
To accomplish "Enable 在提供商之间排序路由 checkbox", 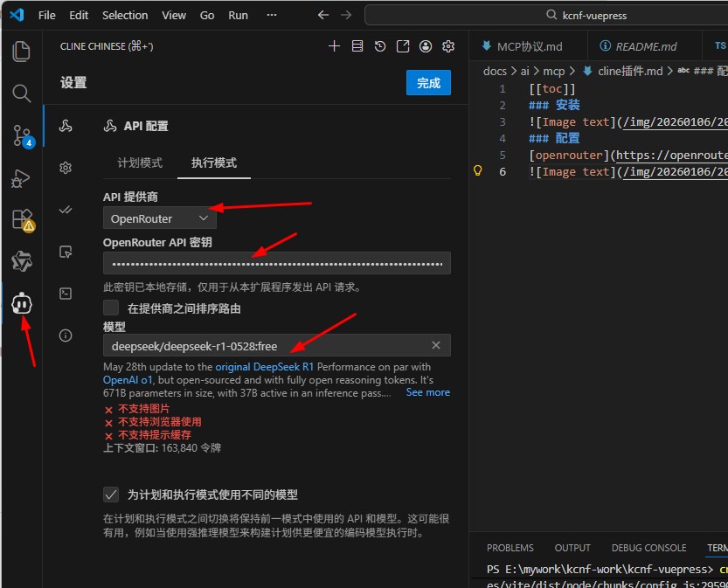I will tap(110, 308).
